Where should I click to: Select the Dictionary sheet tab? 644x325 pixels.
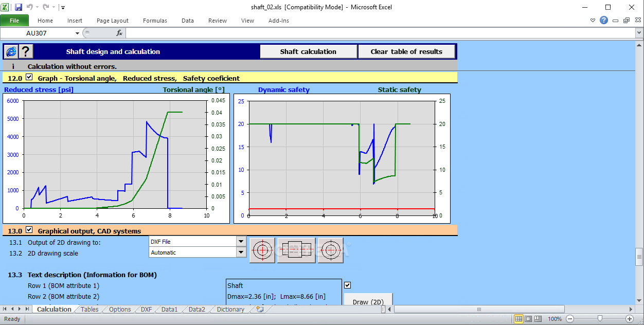[x=230, y=309]
